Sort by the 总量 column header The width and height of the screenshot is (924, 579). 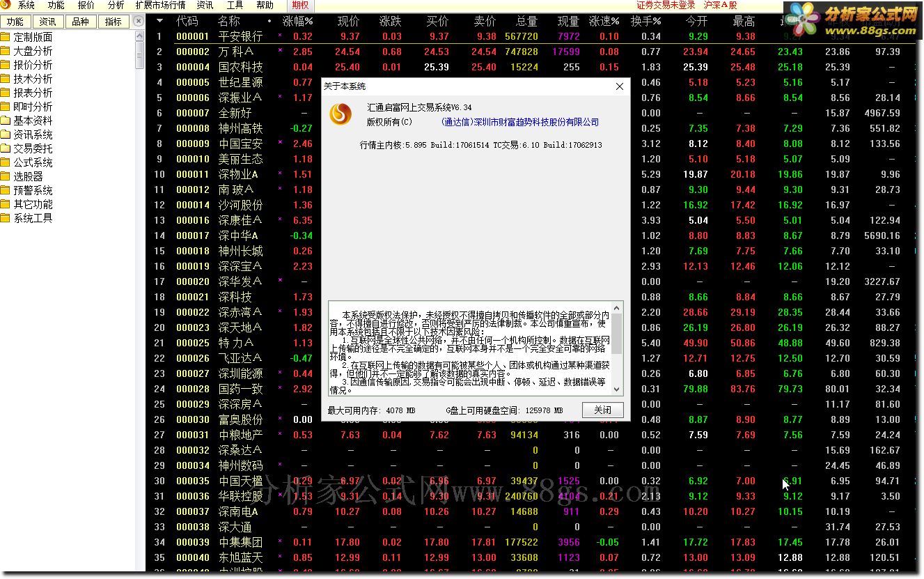point(527,22)
